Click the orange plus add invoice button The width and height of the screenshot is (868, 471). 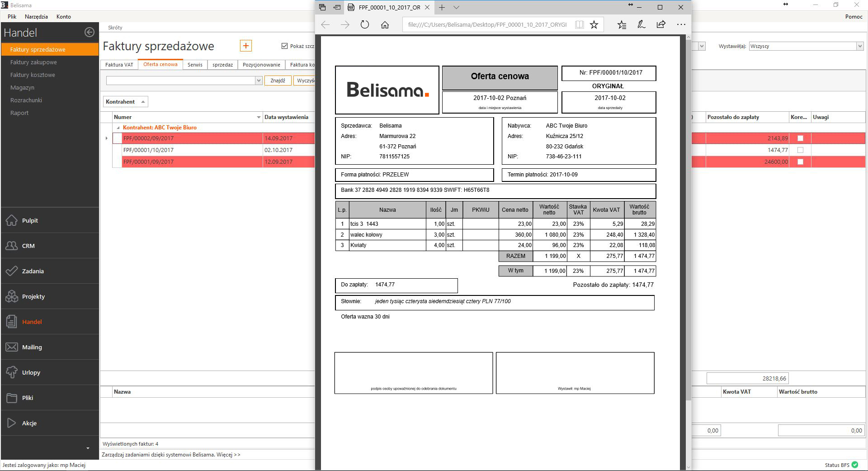(x=245, y=46)
